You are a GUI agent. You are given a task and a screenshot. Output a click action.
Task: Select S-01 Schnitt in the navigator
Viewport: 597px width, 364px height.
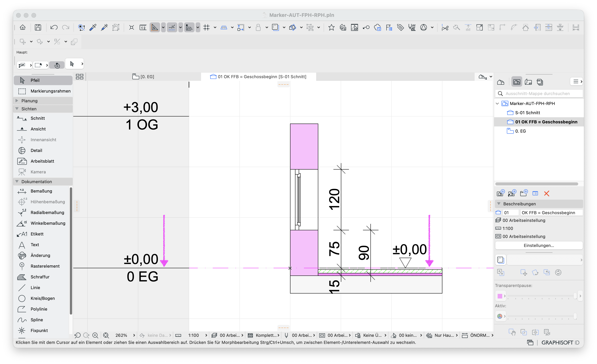[x=527, y=112]
